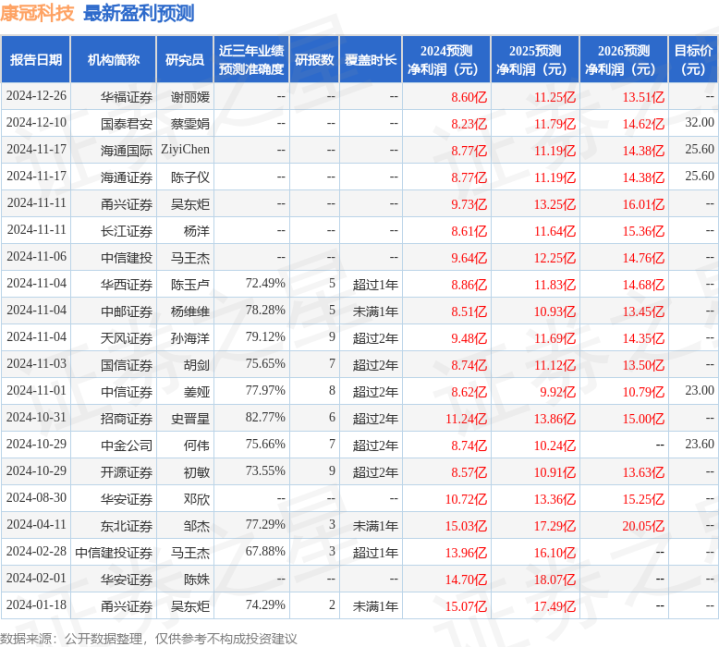Select report date 2024-08-30
The height and width of the screenshot is (647, 719).
(36, 498)
